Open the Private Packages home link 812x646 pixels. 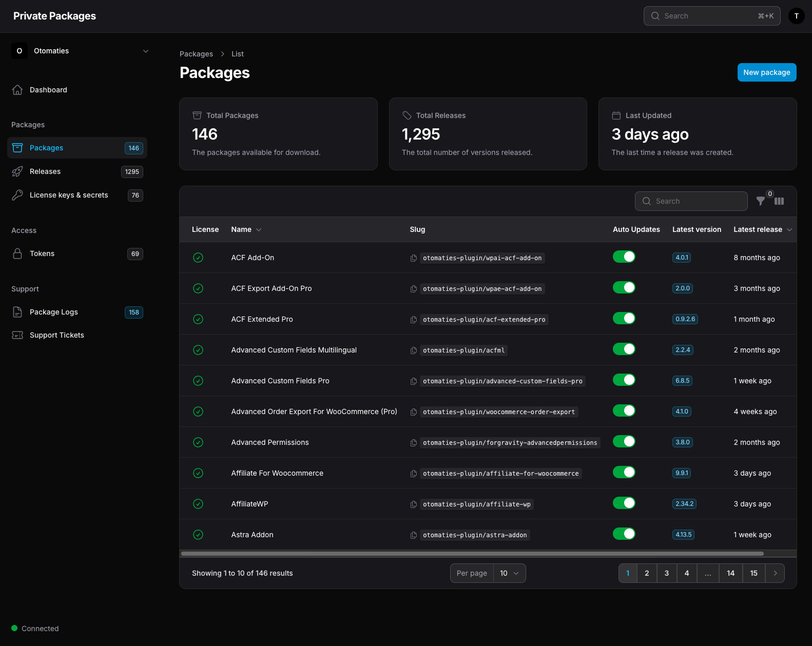pyautogui.click(x=54, y=16)
